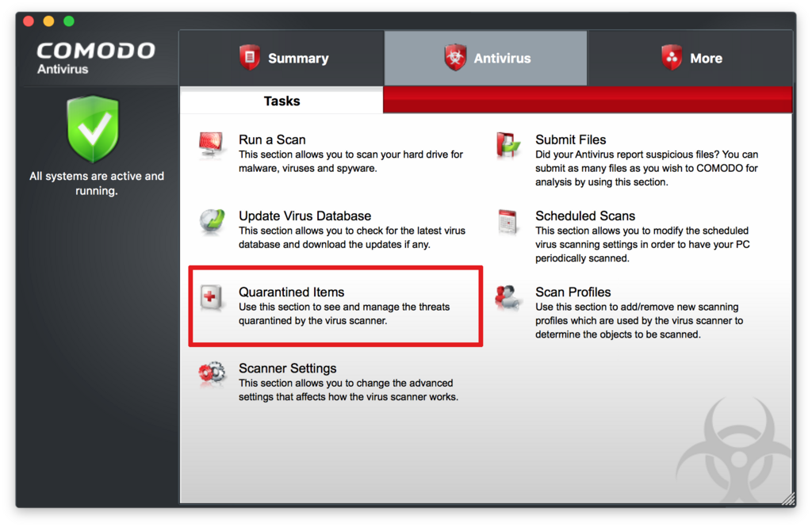Select the Antivirus tab
The image size is (812, 527).
tap(486, 58)
